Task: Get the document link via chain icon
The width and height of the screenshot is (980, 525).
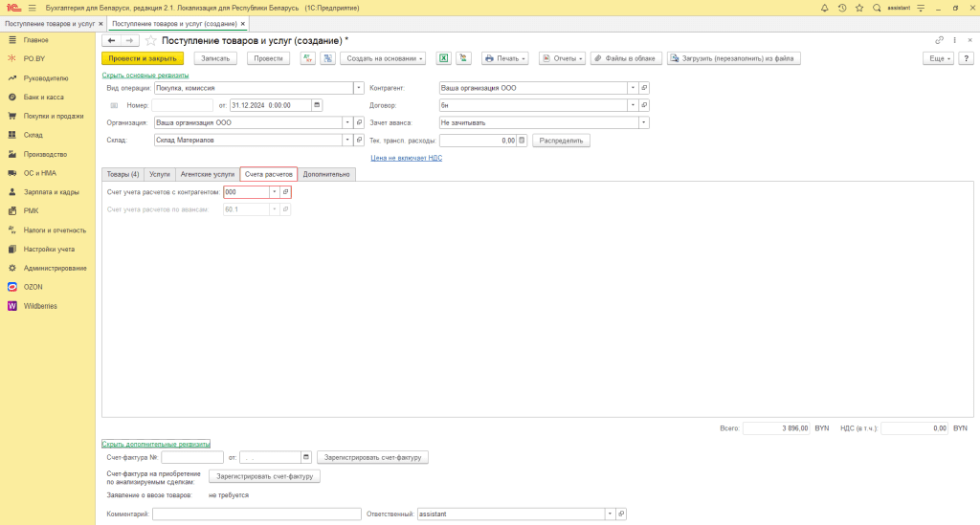Action: pos(939,40)
